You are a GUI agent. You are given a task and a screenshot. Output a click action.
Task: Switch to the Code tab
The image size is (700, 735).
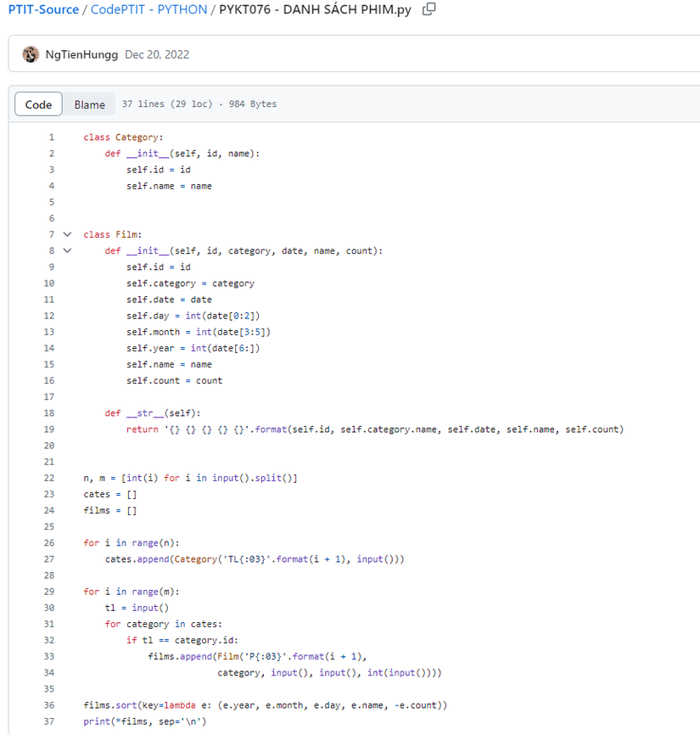click(38, 104)
